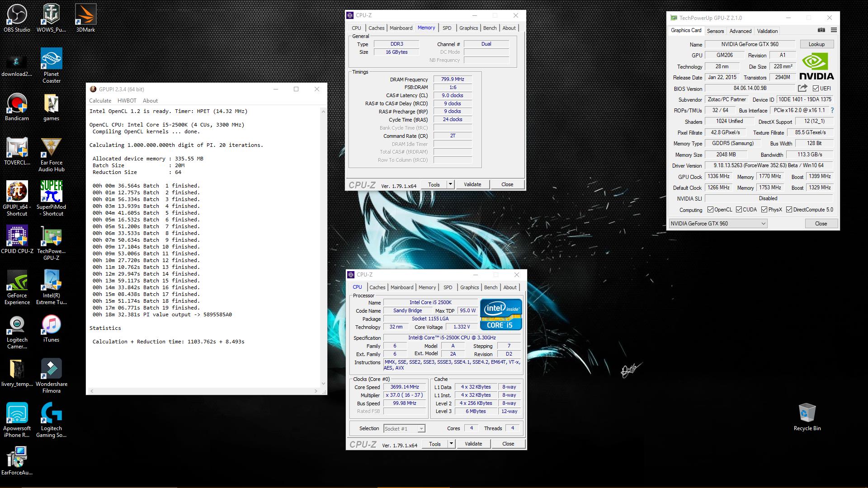Launch Wondershare Filmora icon

[x=51, y=376]
